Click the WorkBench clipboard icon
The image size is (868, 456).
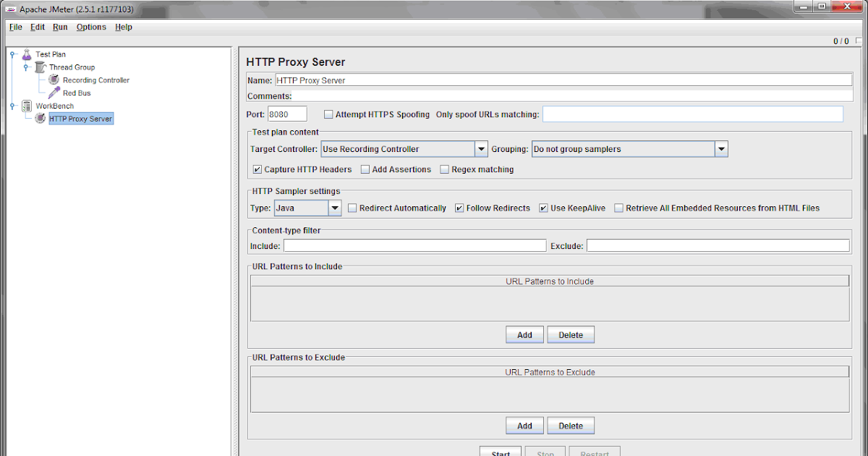27,106
